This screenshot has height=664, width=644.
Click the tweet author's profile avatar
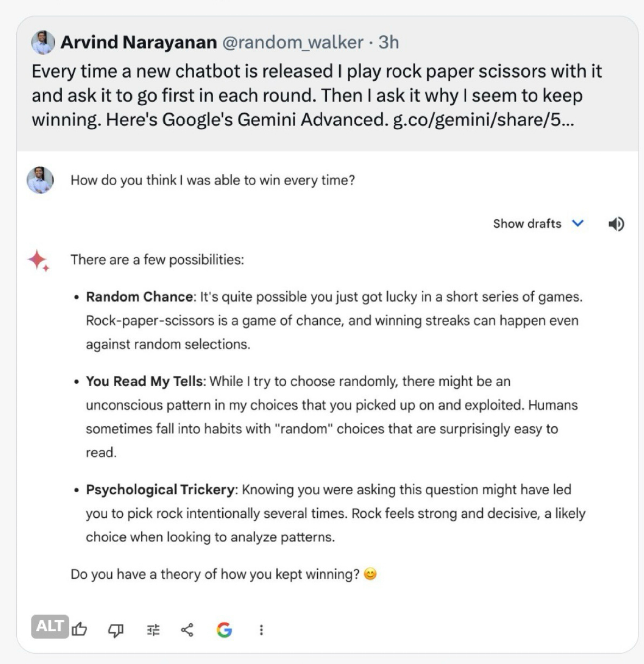[x=43, y=43]
